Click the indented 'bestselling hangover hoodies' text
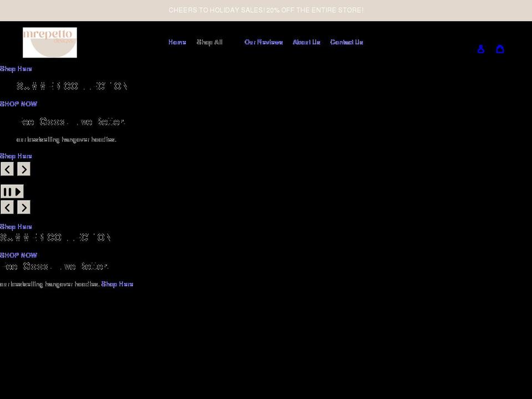This screenshot has width=532, height=399. pos(66,140)
